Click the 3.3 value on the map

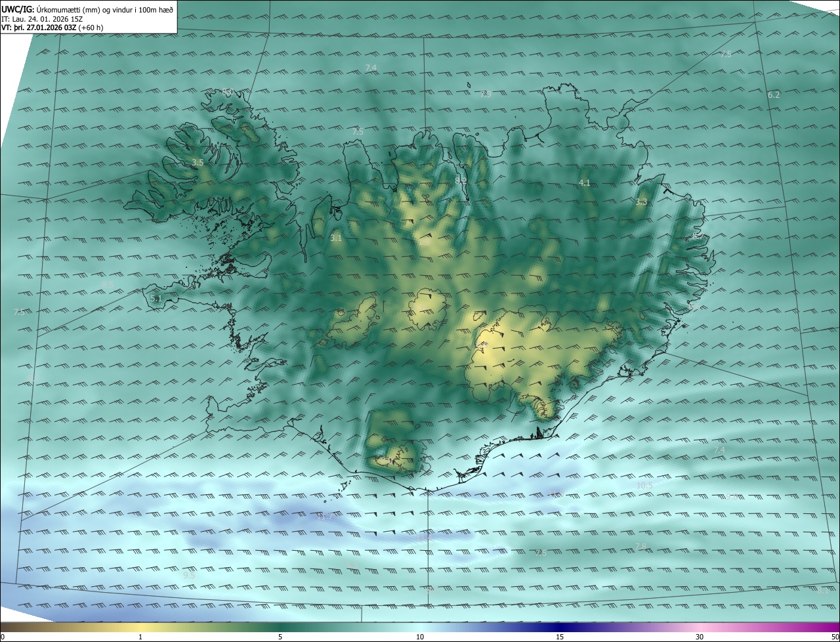click(x=642, y=202)
